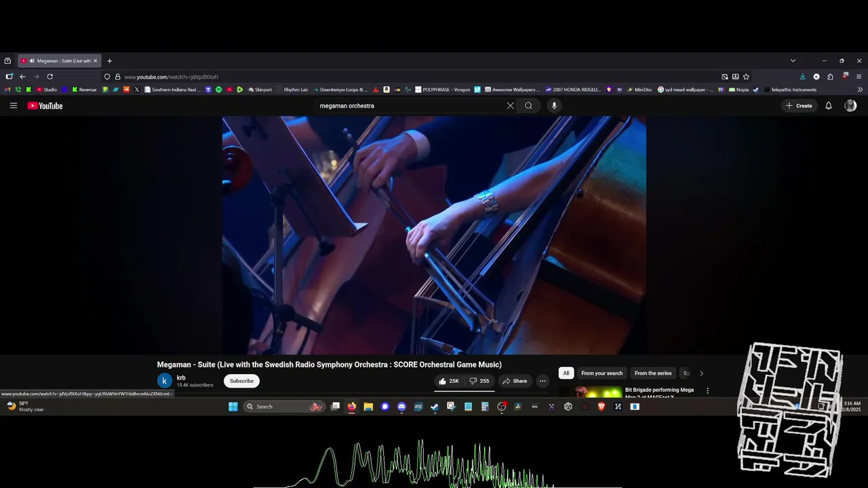Screen dimensions: 868x488
Task: Open the Telepathic Instruments bookmark
Action: click(x=789, y=89)
